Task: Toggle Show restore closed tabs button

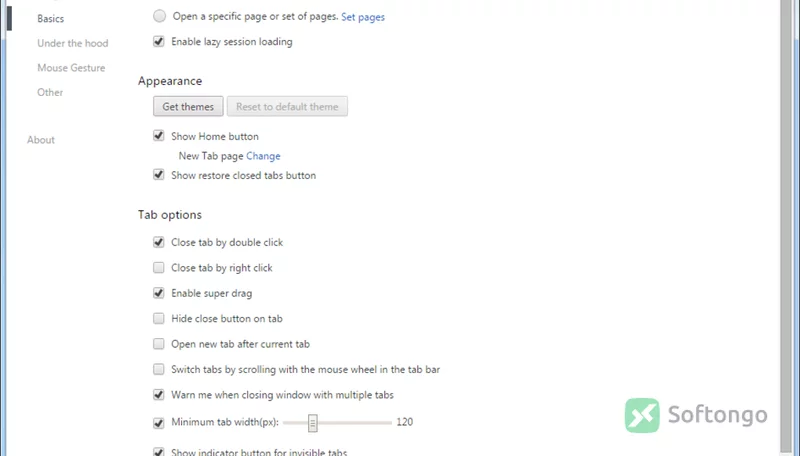Action: (159, 175)
